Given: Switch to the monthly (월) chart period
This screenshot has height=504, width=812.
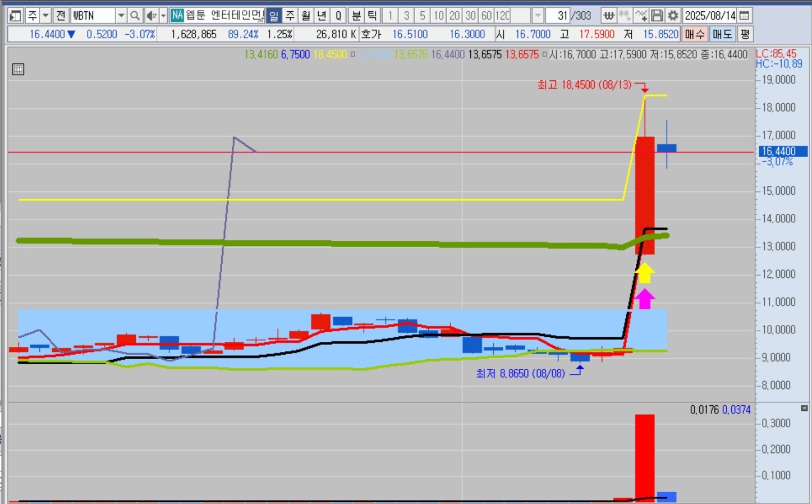Looking at the screenshot, I should tap(306, 16).
